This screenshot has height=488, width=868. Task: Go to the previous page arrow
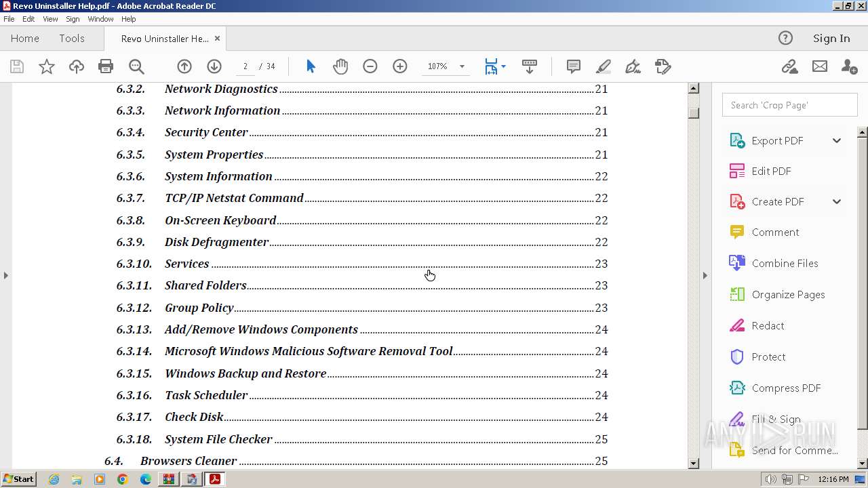[184, 66]
